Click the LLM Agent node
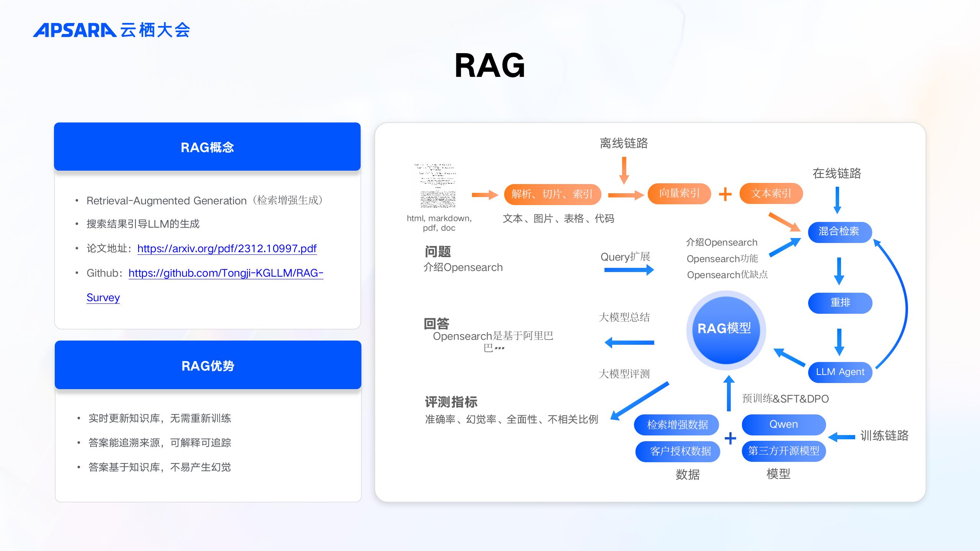 [x=841, y=372]
